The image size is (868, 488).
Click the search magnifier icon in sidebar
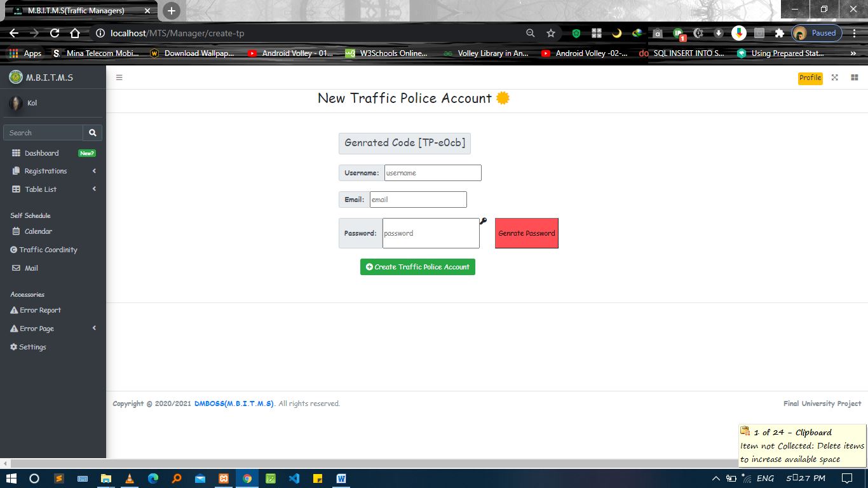click(x=93, y=132)
